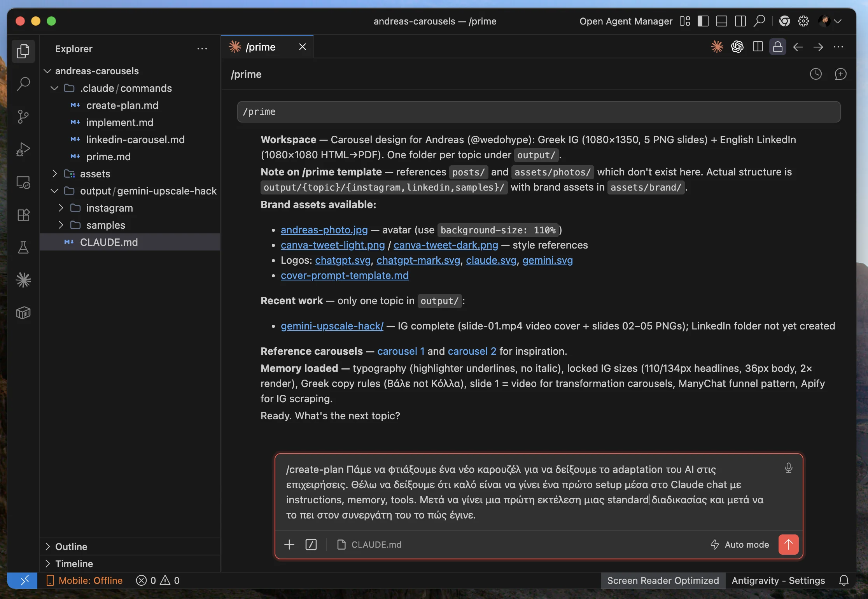Open the Remote Explorer view
The width and height of the screenshot is (868, 599).
coord(23,182)
